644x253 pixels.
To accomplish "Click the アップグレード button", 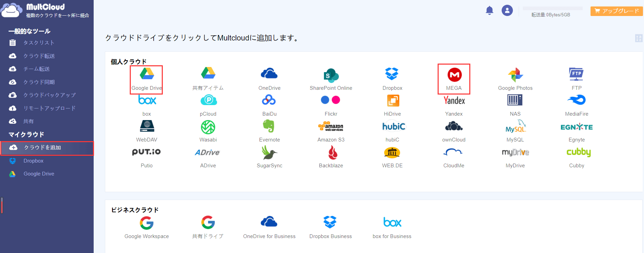I will pyautogui.click(x=616, y=11).
